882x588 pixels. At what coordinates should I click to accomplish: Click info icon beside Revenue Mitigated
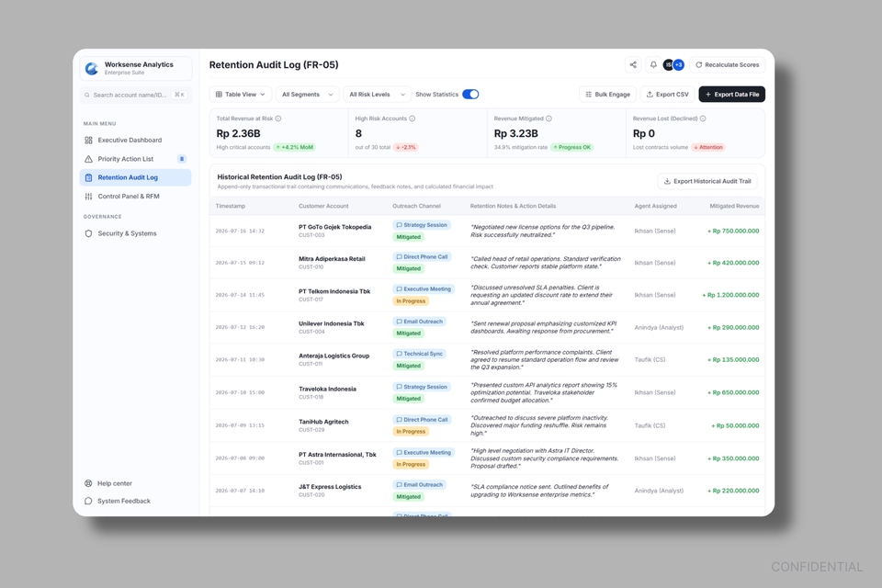548,119
